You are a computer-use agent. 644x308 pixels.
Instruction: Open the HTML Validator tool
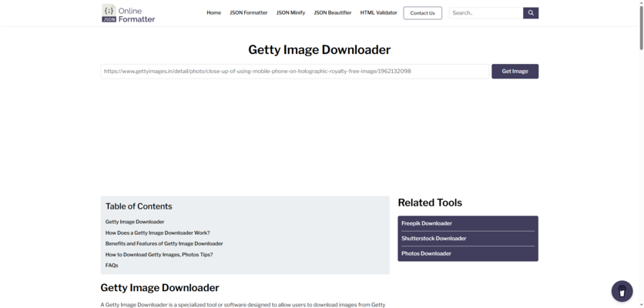[x=379, y=13]
